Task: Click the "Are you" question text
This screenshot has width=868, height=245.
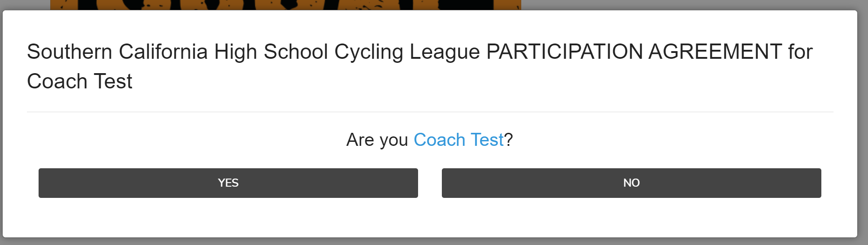Action: (377, 140)
